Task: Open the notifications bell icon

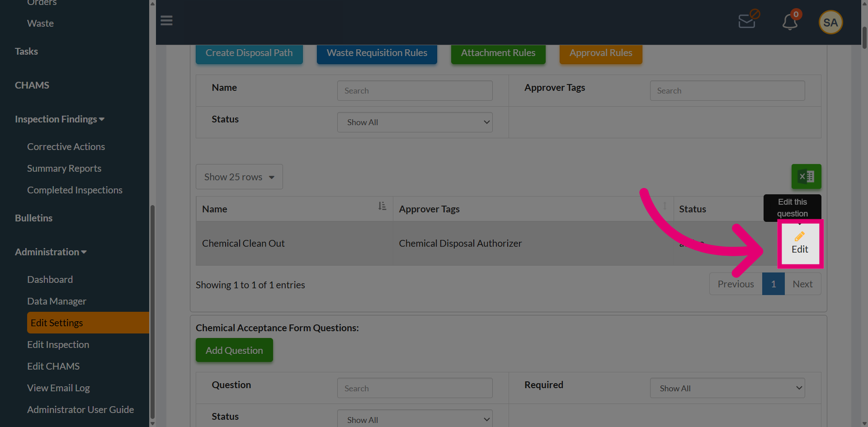Action: (791, 21)
